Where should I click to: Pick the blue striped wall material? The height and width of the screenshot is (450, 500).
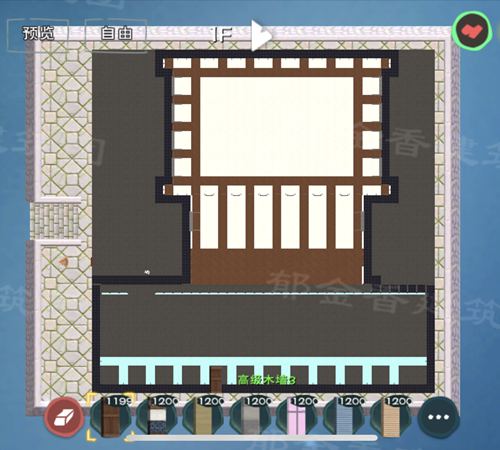pyautogui.click(x=344, y=417)
